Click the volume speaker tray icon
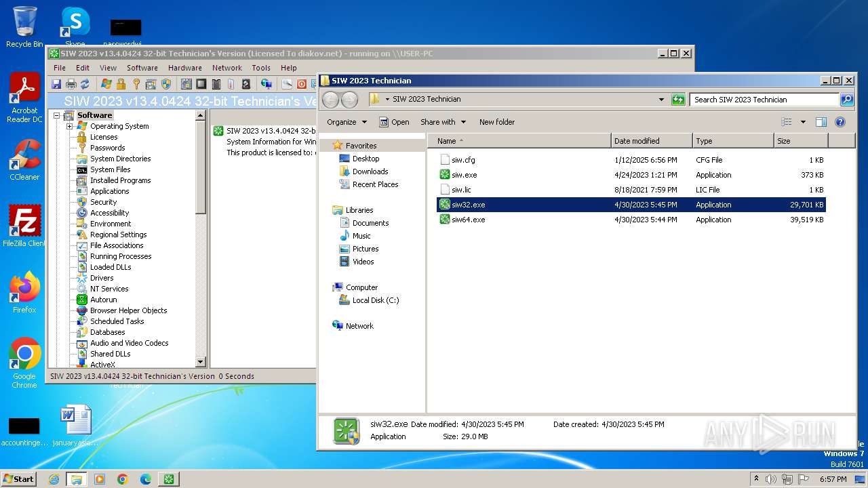This screenshot has height=488, width=868. tap(771, 479)
